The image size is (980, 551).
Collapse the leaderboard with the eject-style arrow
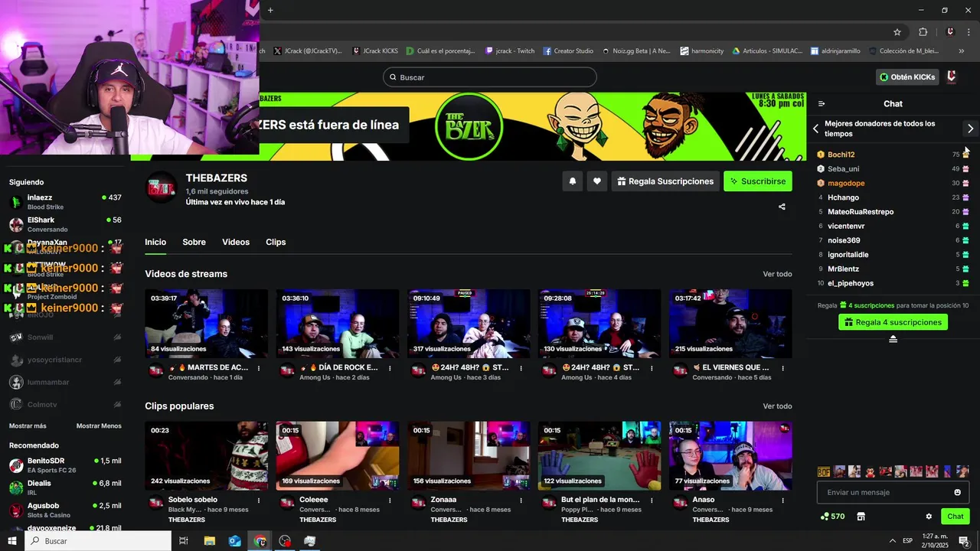click(x=893, y=339)
